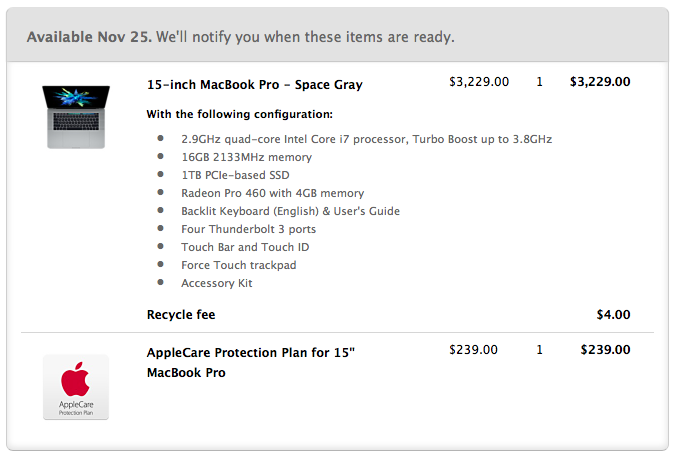The image size is (677, 457).
Task: Click the MacBook Pro product thumbnail
Action: point(76,117)
